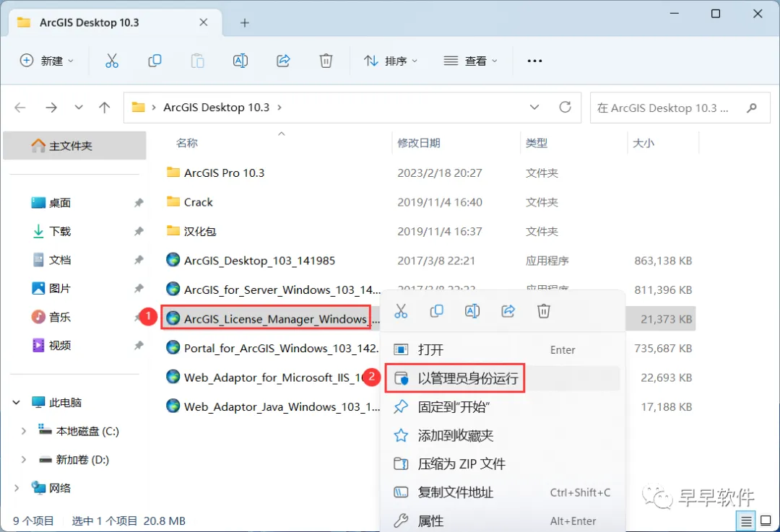Select the Crack folder
The image size is (780, 532).
[x=199, y=202]
